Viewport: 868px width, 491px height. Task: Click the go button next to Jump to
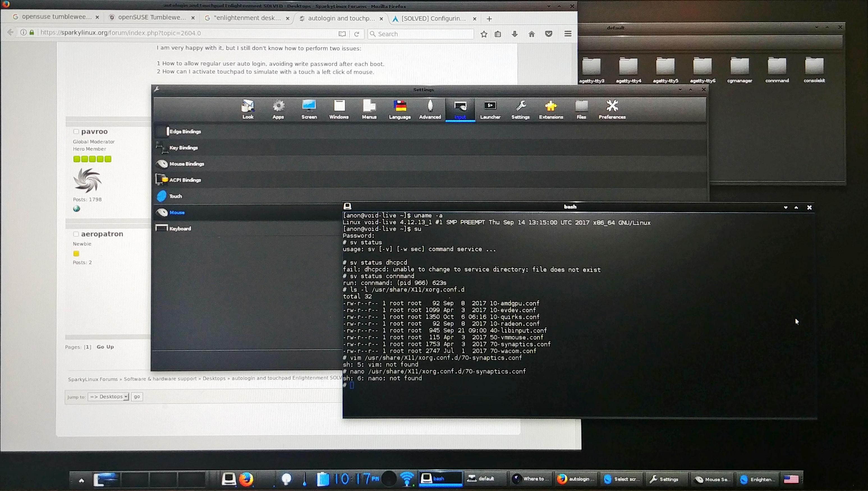(x=137, y=397)
